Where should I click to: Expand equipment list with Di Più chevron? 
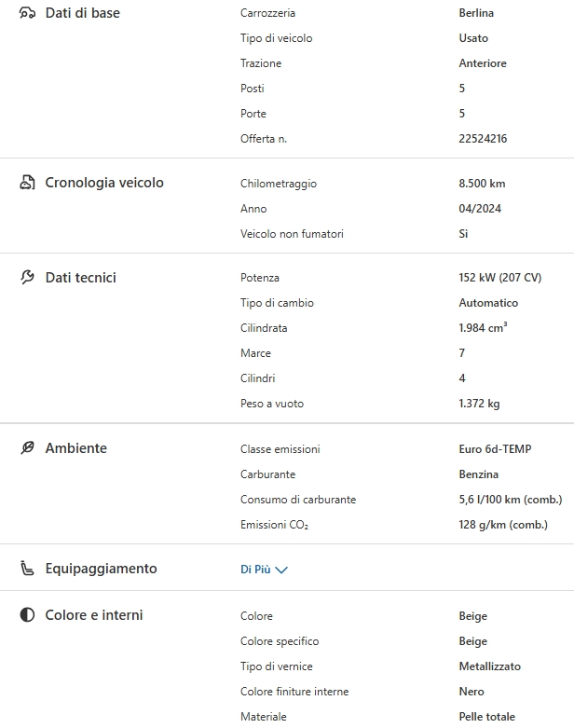tap(281, 570)
